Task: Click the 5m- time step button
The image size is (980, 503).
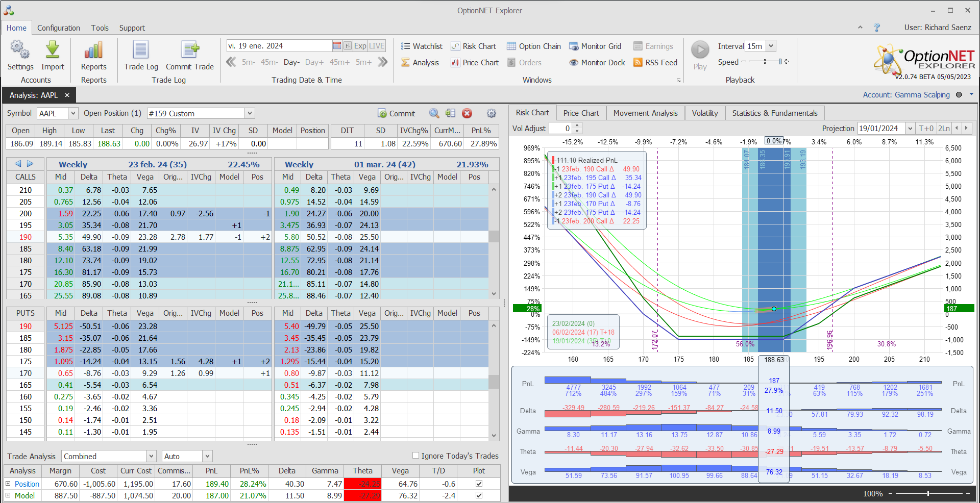Action: point(249,62)
